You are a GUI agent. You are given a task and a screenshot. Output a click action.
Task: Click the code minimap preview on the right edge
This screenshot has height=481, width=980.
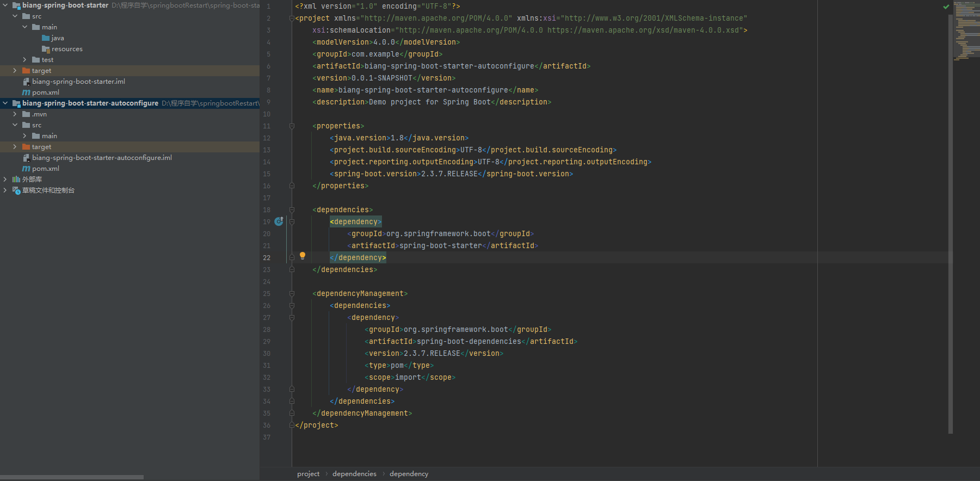point(966,31)
